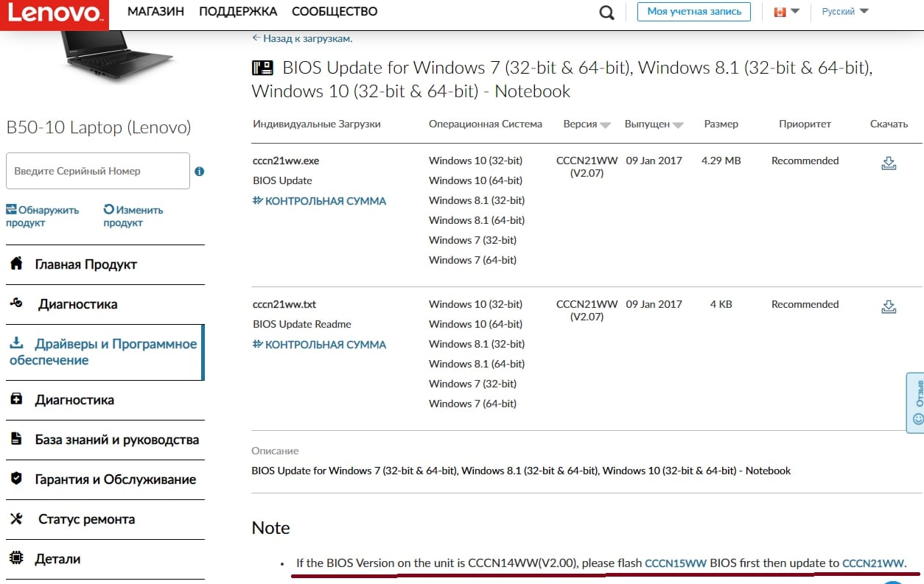
Task: Expand the Русский language dropdown
Action: (845, 12)
